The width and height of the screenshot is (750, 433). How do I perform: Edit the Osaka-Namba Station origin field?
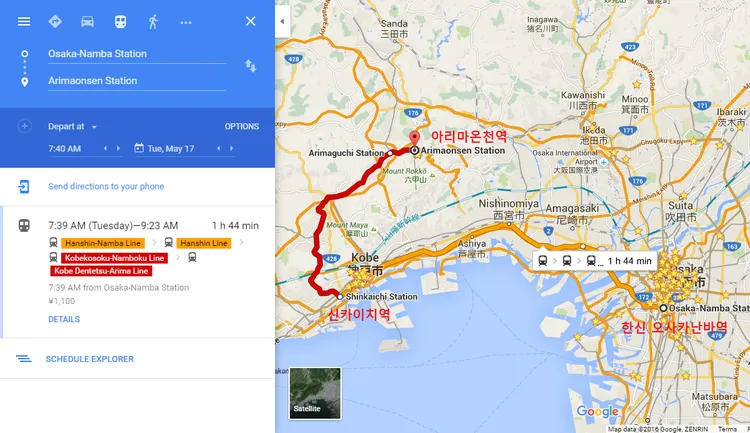coord(137,54)
